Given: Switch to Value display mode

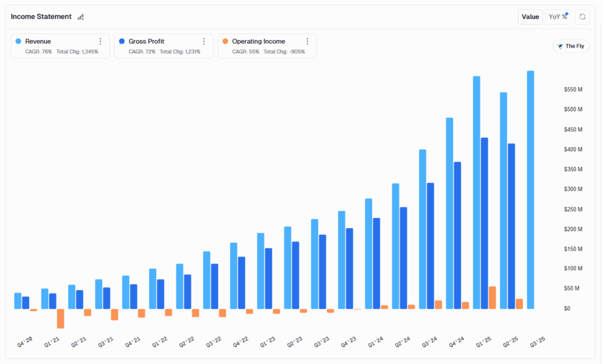Looking at the screenshot, I should tap(530, 17).
